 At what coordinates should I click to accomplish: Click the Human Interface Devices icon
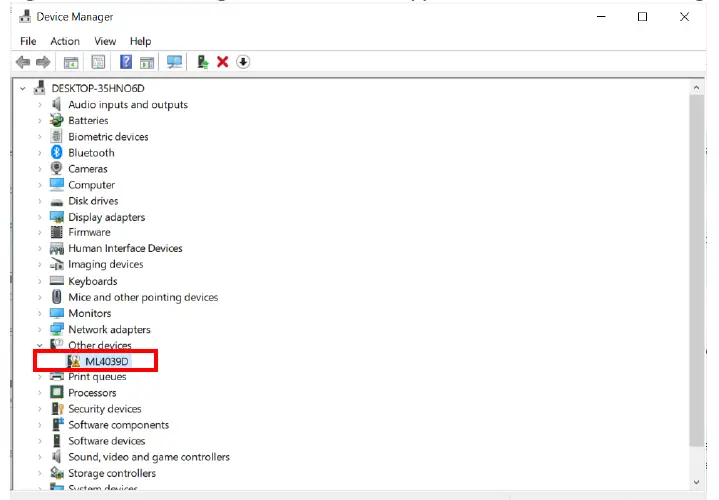tap(57, 248)
